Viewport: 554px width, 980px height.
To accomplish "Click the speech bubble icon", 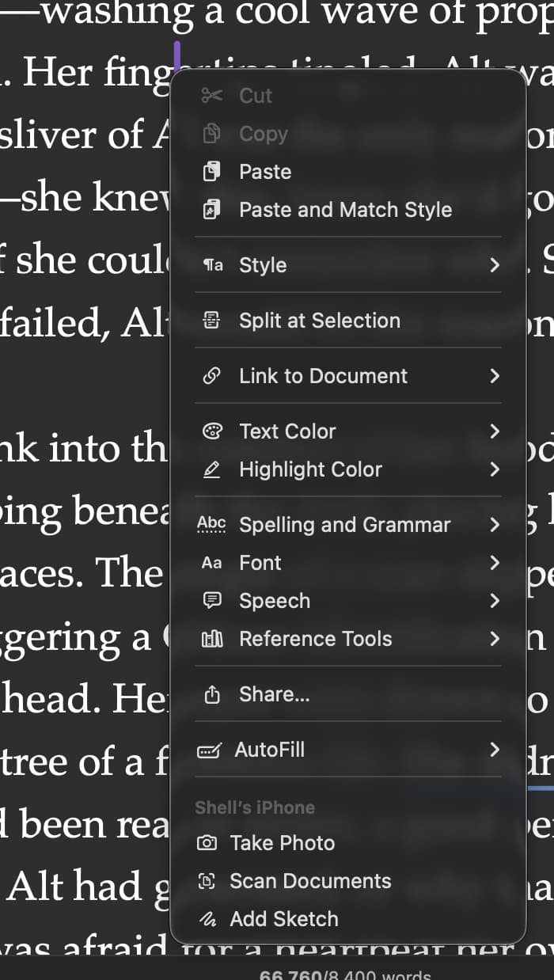I will tap(211, 601).
